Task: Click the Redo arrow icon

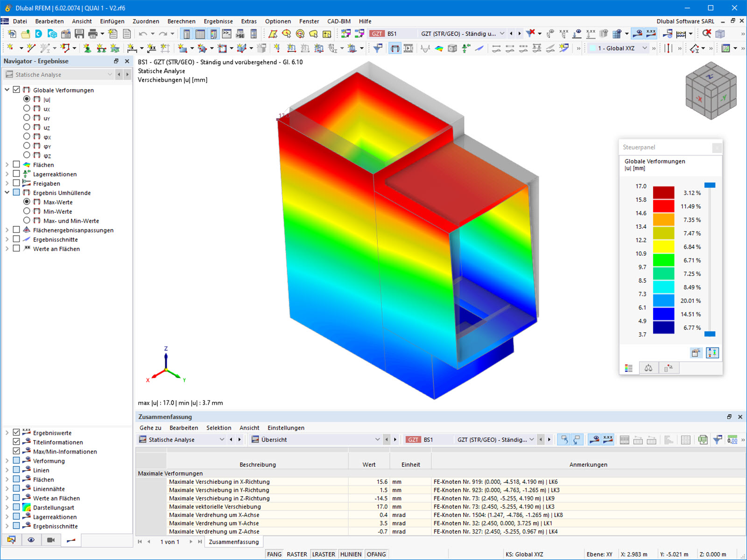Action: (163, 34)
